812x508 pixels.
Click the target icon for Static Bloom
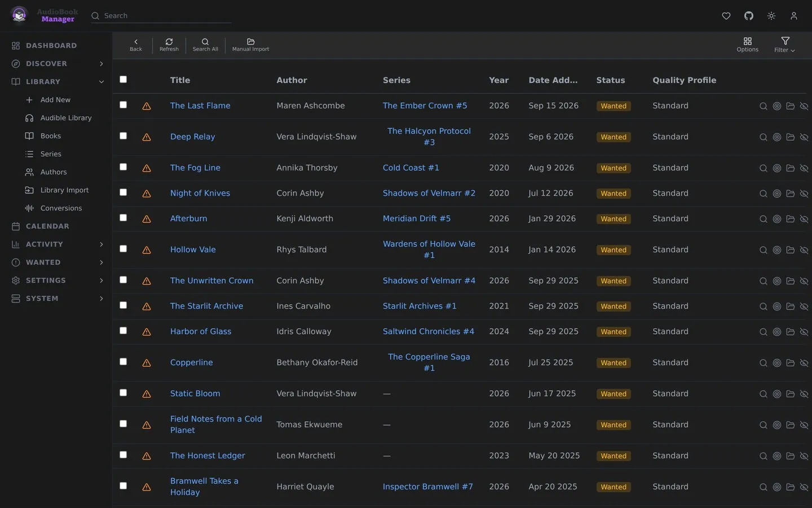(x=777, y=394)
